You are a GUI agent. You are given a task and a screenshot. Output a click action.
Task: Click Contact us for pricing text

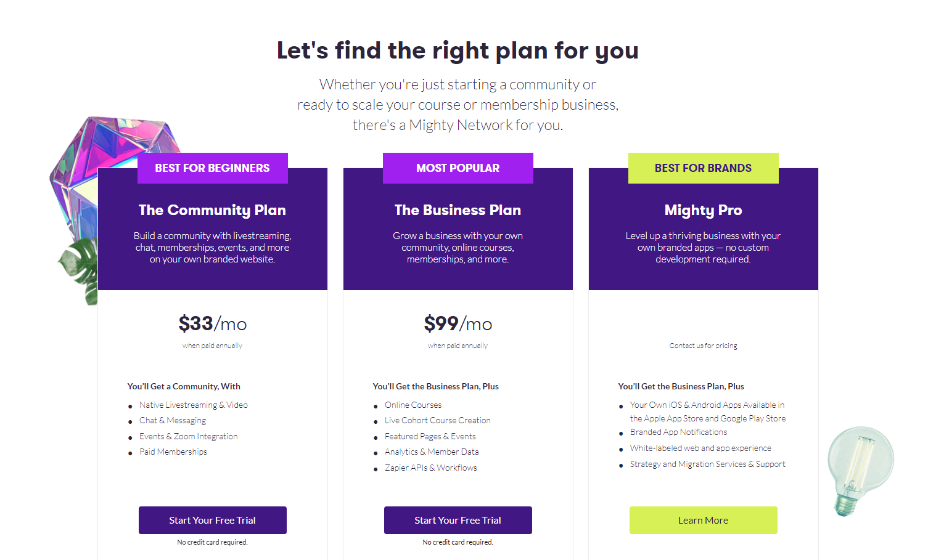(x=703, y=346)
